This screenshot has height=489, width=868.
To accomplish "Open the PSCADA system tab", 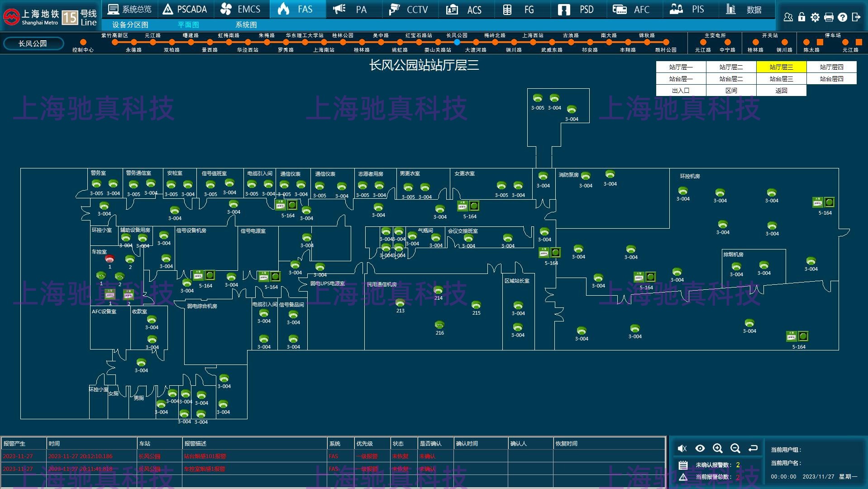I will 185,10.
